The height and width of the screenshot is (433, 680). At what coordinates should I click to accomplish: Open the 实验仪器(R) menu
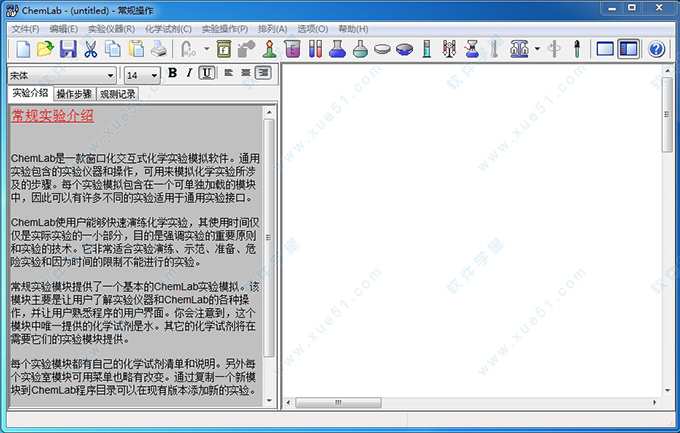point(111,29)
